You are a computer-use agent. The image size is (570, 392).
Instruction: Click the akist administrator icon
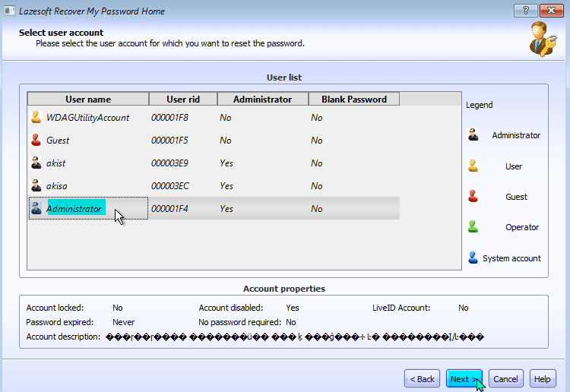pyautogui.click(x=36, y=163)
